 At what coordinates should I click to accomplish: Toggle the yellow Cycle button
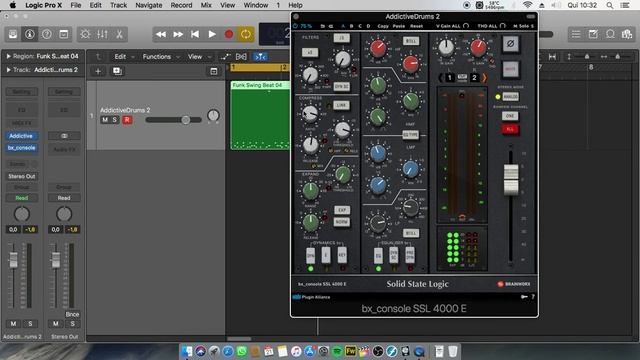[246, 34]
